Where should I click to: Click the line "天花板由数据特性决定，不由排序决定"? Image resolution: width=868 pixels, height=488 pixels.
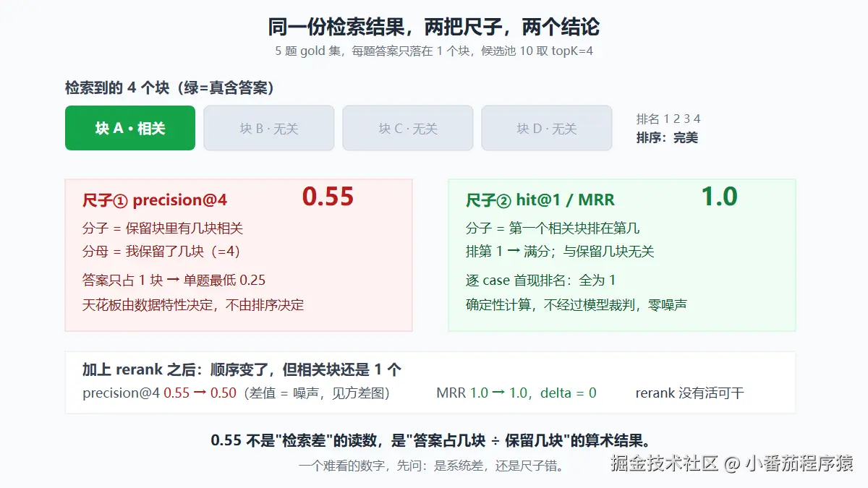[193, 304]
